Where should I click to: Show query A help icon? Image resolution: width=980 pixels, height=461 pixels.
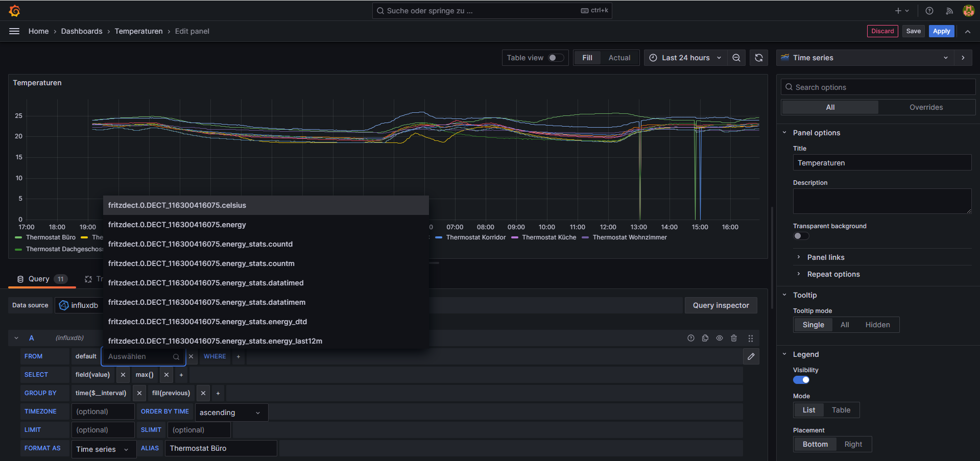coord(691,338)
